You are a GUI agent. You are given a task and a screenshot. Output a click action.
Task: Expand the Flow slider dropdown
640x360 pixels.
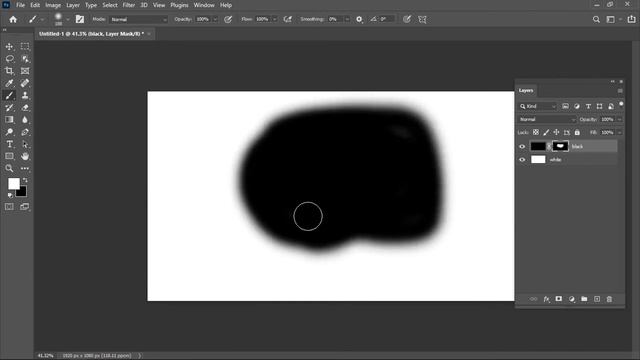pos(275,19)
